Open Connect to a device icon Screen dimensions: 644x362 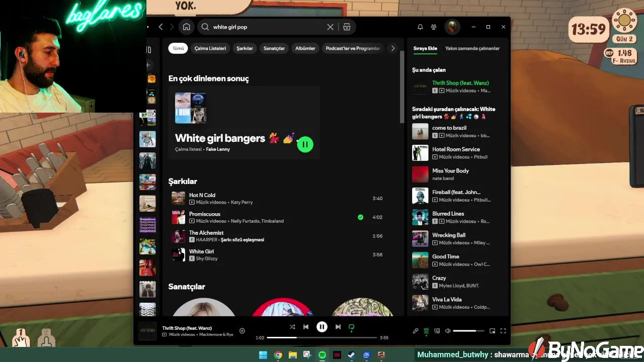(437, 331)
